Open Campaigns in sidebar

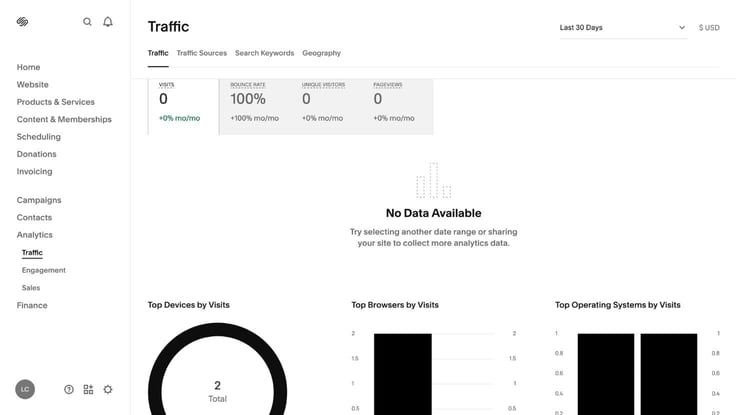[x=38, y=200]
